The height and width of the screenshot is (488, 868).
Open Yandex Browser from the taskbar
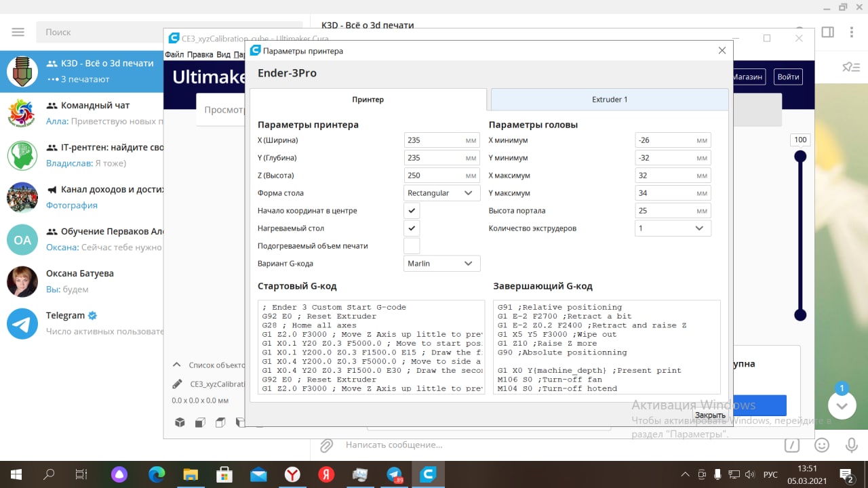[292, 474]
